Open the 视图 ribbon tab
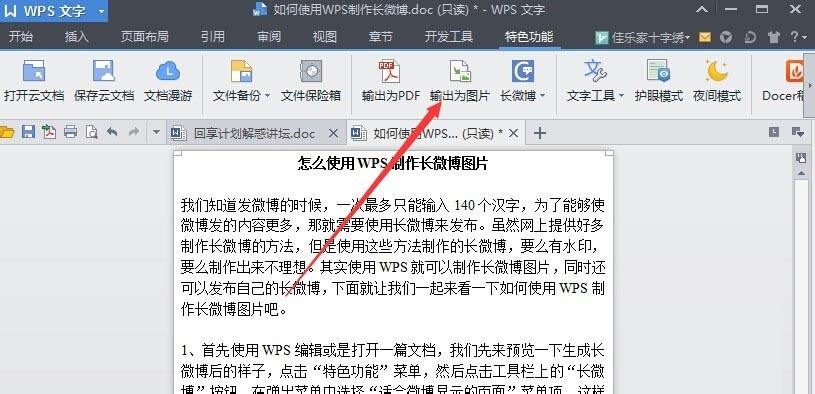Viewport: 815px width, 394px height. [325, 36]
